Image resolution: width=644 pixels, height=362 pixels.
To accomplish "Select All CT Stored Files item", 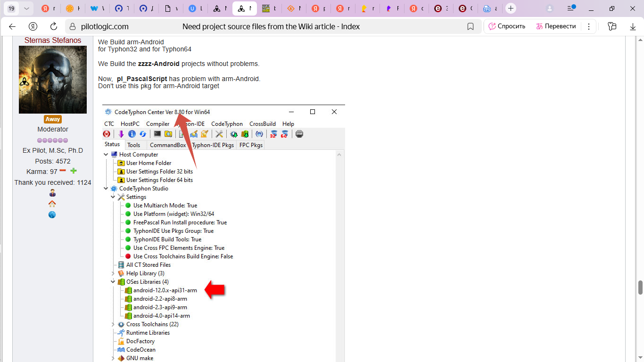I will (x=149, y=265).
